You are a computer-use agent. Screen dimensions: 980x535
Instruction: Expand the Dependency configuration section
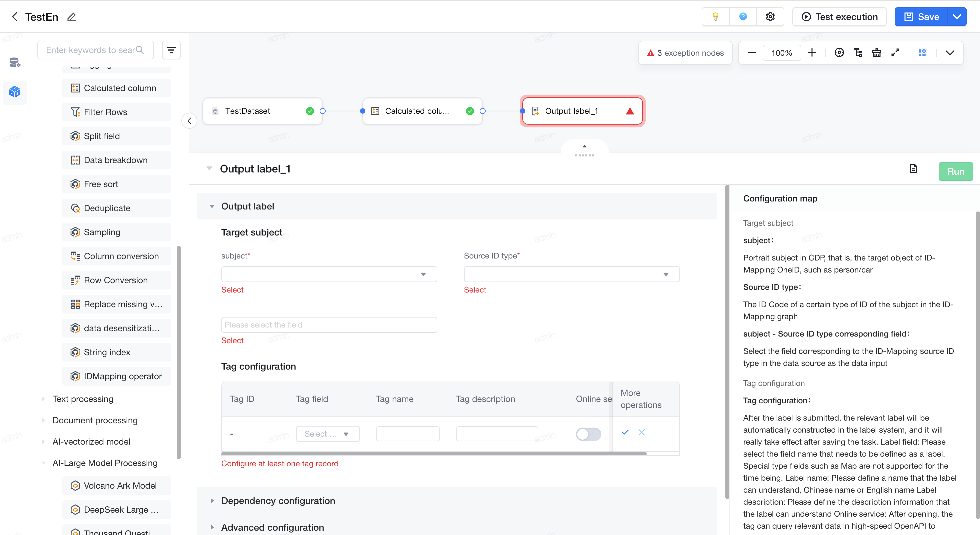[x=278, y=500]
